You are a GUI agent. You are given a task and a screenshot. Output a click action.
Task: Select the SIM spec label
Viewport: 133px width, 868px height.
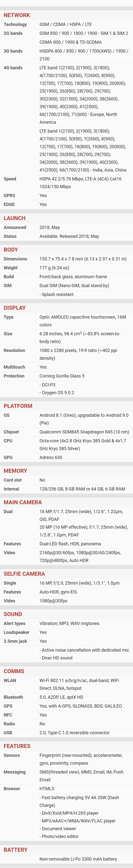[x=7, y=285]
